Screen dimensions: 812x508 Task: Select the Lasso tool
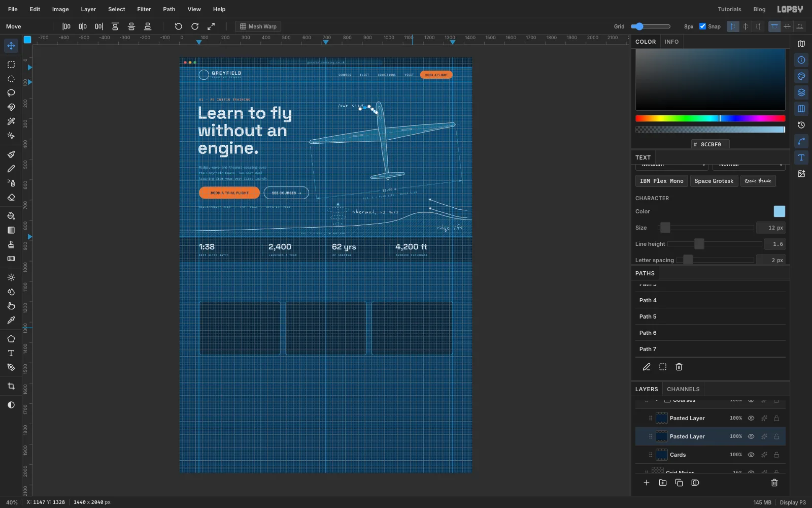click(x=11, y=93)
